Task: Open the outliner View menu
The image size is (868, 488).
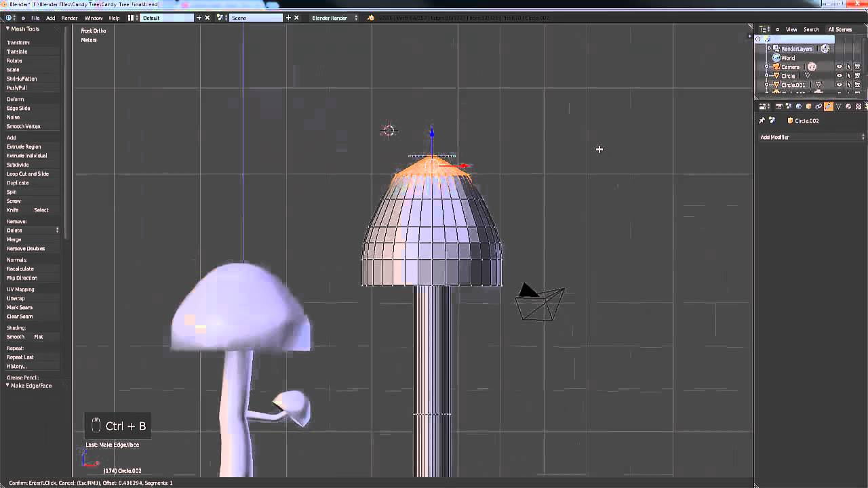Action: coord(791,29)
